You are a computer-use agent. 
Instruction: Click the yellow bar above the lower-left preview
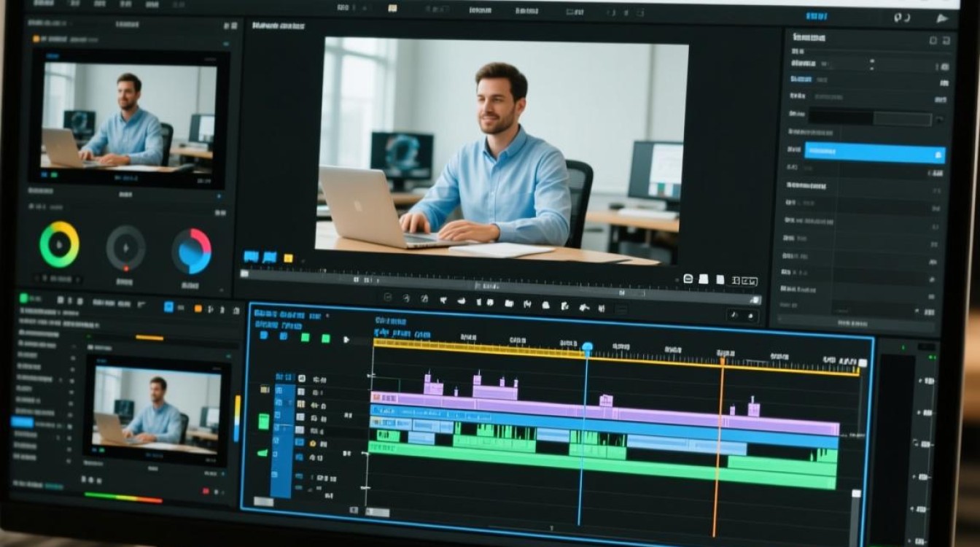[x=149, y=338]
